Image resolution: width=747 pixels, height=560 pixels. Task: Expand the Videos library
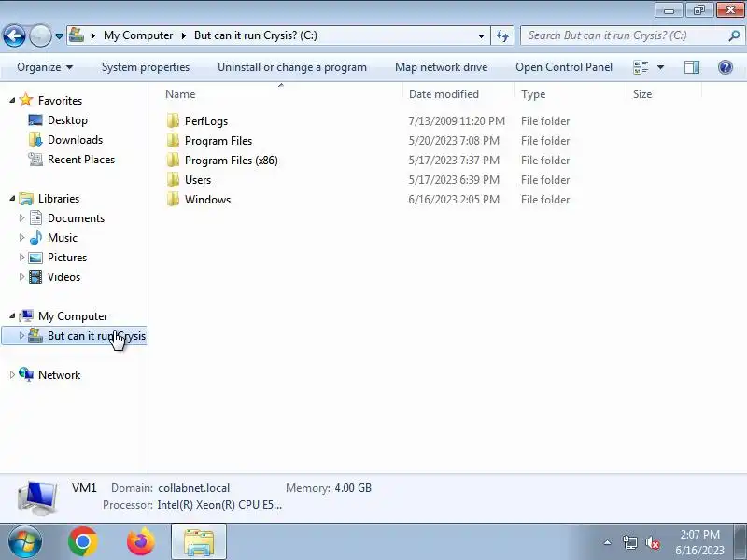point(21,276)
